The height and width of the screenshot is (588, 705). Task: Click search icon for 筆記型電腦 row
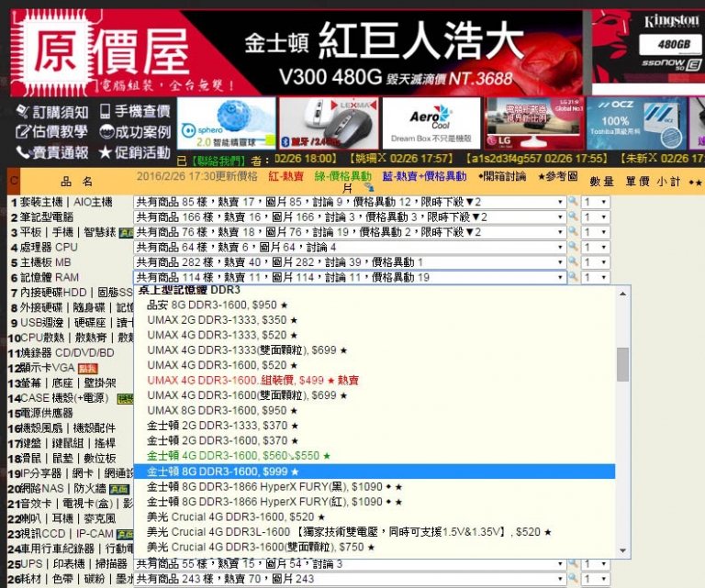(x=573, y=217)
